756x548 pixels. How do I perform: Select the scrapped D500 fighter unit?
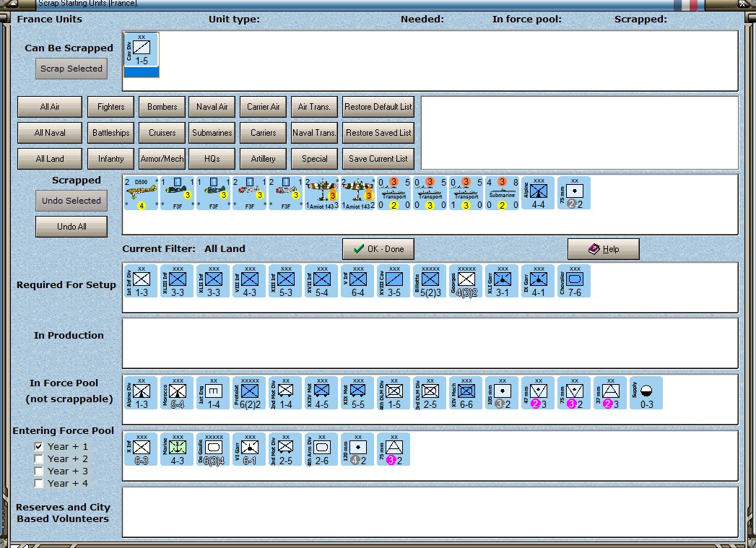click(x=141, y=193)
